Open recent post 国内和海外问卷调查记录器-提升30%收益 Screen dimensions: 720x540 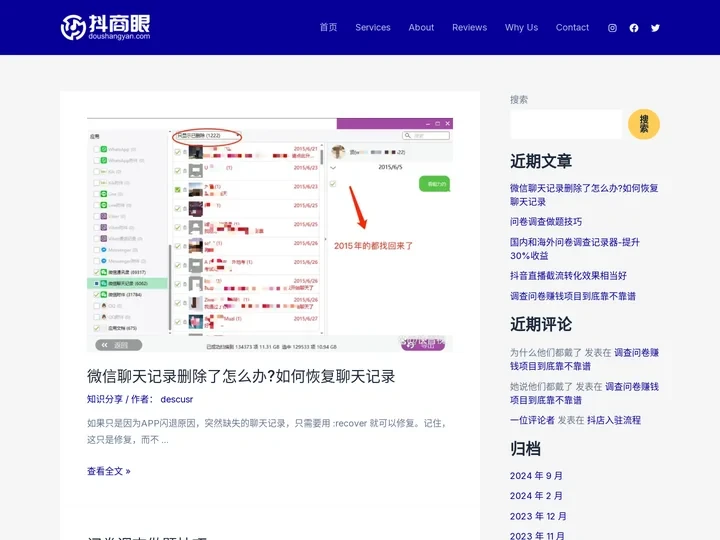[574, 248]
